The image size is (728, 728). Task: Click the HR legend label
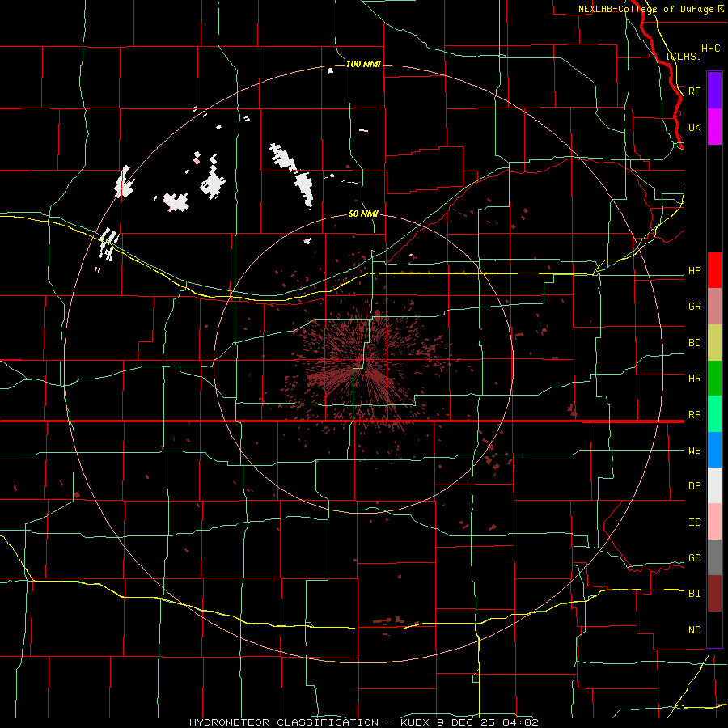pos(694,379)
